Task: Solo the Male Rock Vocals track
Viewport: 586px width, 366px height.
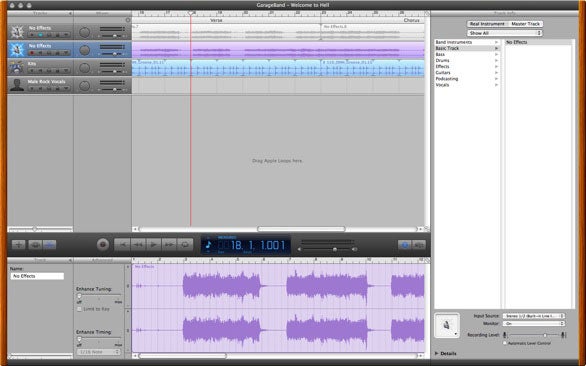Action: point(49,89)
